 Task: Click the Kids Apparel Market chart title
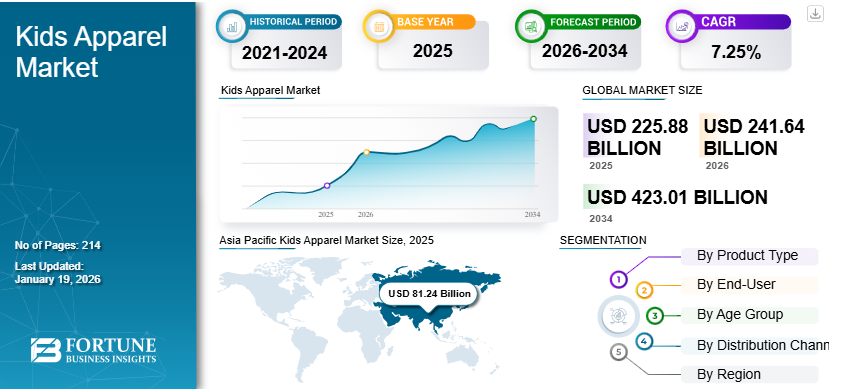click(x=270, y=90)
